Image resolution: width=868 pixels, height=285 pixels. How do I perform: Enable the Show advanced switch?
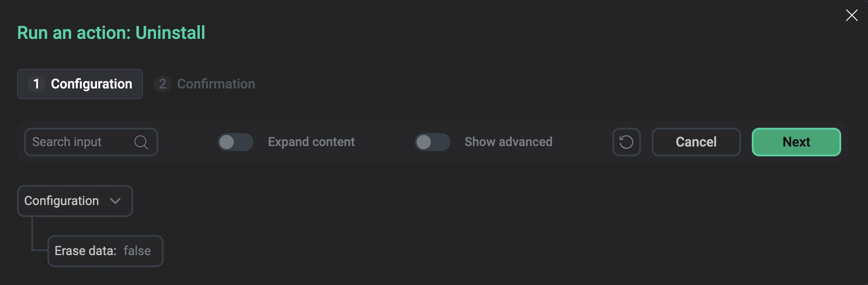[x=432, y=142]
